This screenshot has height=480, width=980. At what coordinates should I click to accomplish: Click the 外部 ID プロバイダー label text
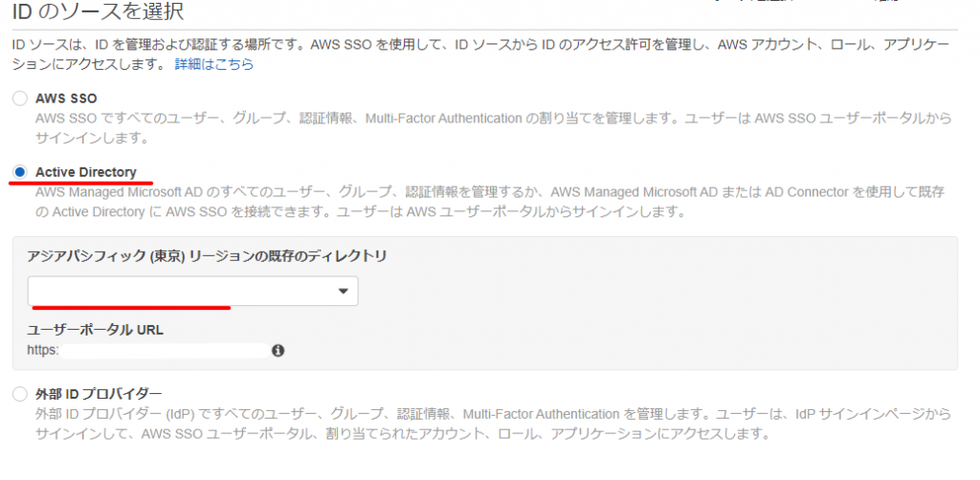pyautogui.click(x=99, y=394)
